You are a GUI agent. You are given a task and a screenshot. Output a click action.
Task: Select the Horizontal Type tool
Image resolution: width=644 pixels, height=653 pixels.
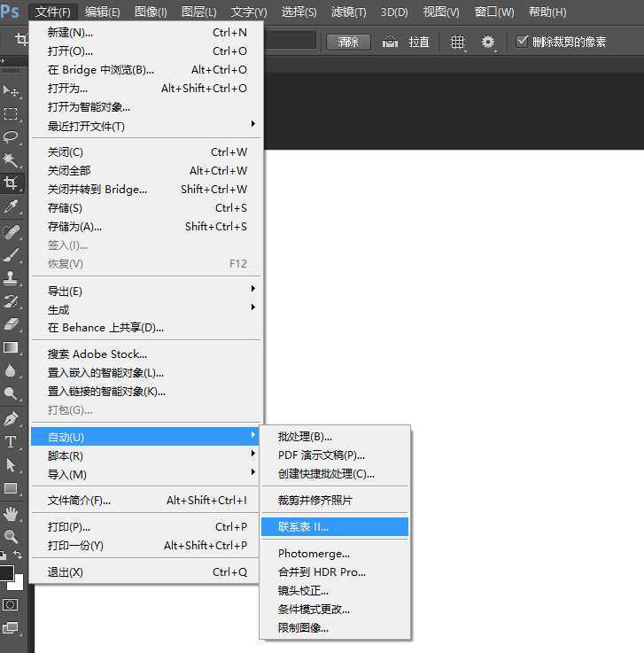[12, 441]
